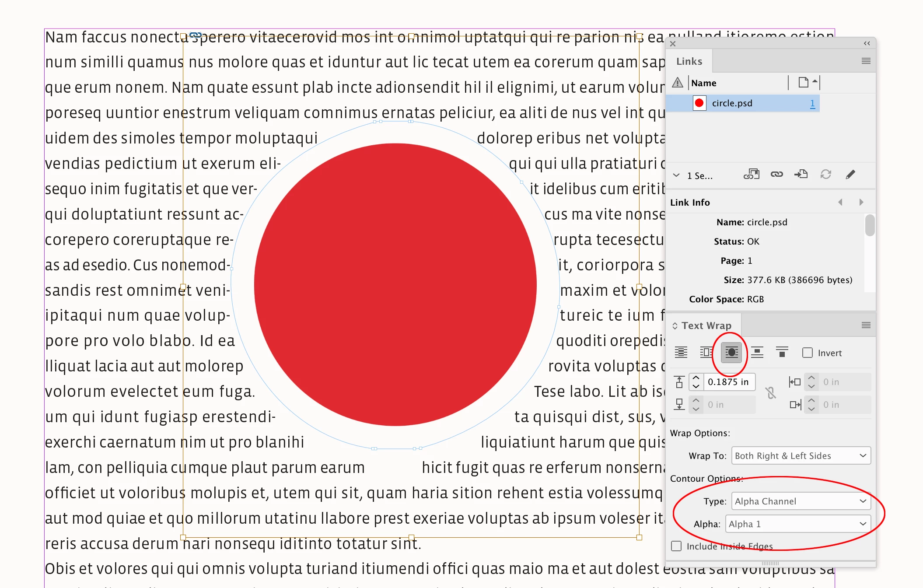The height and width of the screenshot is (588, 923).
Task: Toggle make all offsets same chain
Action: pos(771,393)
